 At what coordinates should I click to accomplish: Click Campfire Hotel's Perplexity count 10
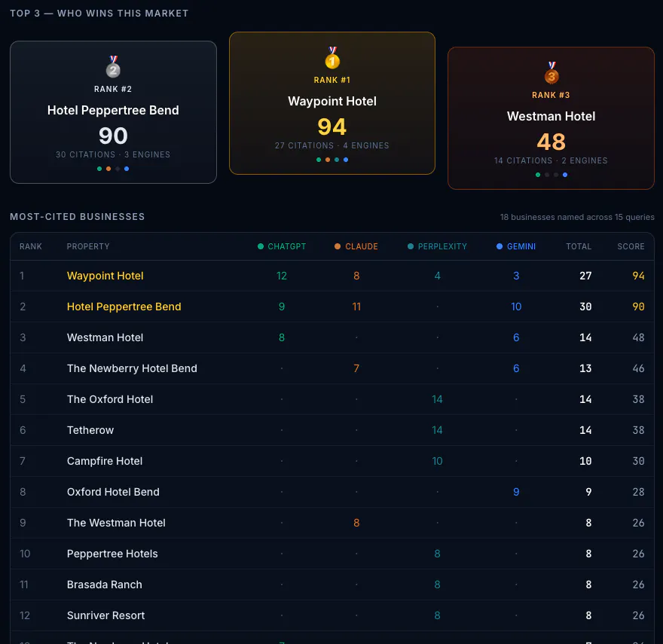[437, 461]
